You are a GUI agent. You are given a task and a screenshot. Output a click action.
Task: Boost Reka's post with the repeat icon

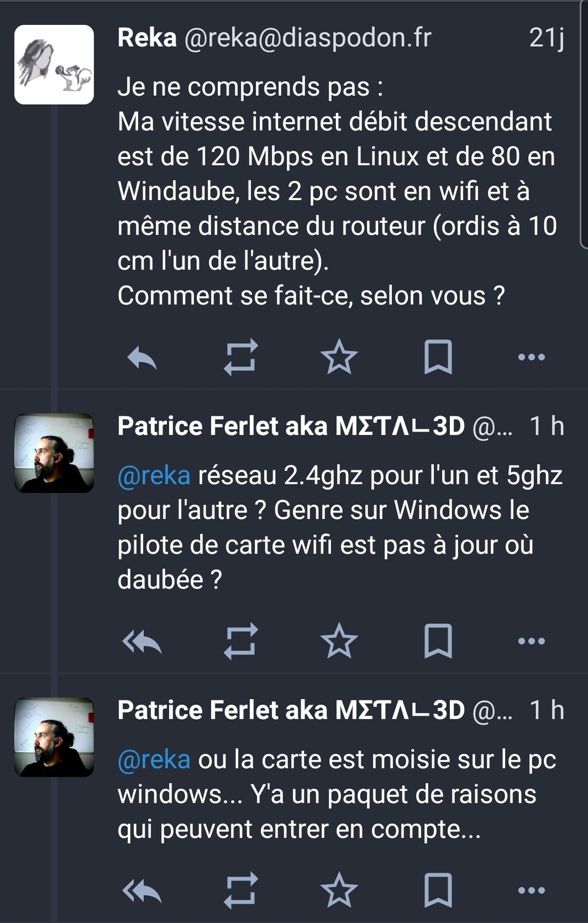point(240,357)
